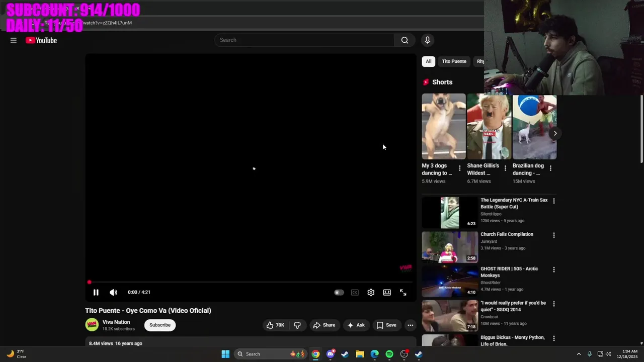Open options for Biggus Dickus video
Viewport: 644px width, 362px height.
554,338
